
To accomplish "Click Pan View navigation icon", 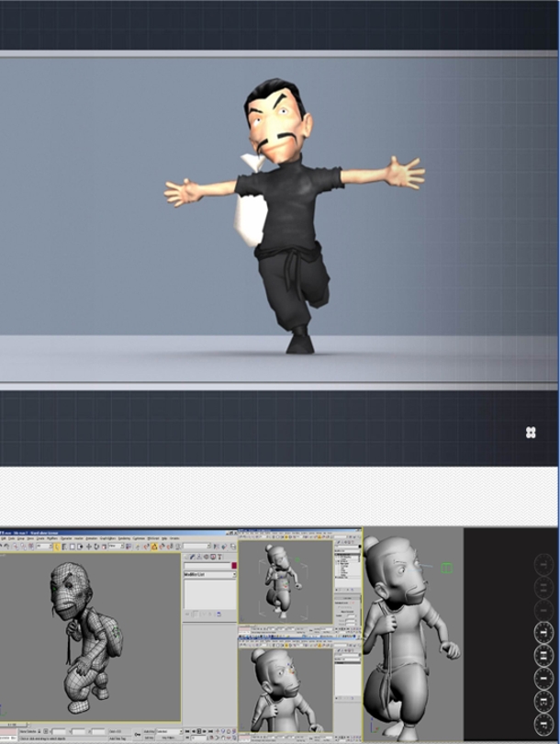I will 223,738.
